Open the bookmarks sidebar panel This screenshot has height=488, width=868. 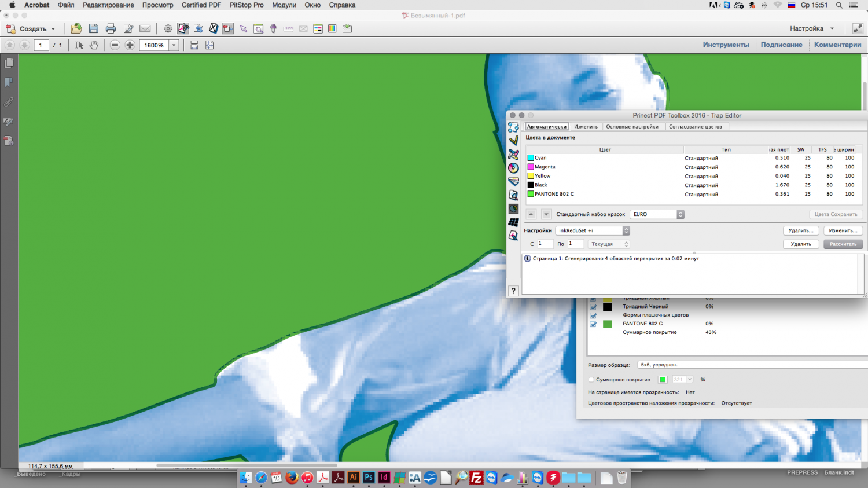pos(9,83)
